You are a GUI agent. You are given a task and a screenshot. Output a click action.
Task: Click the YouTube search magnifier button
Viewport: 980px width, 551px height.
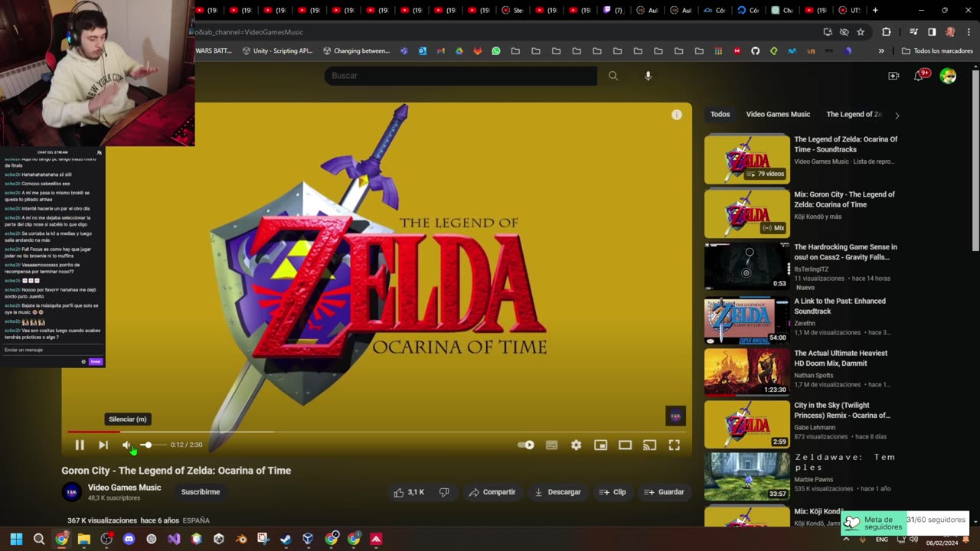click(x=613, y=76)
